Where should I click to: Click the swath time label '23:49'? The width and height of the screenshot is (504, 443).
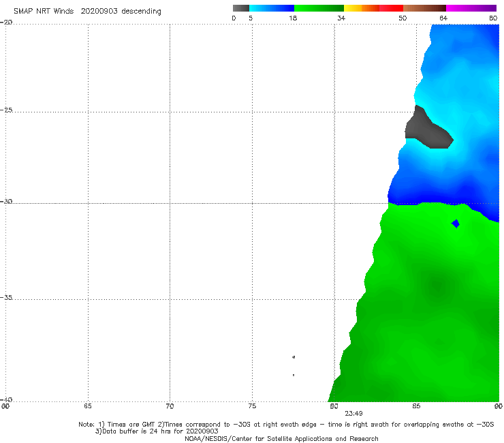click(353, 414)
